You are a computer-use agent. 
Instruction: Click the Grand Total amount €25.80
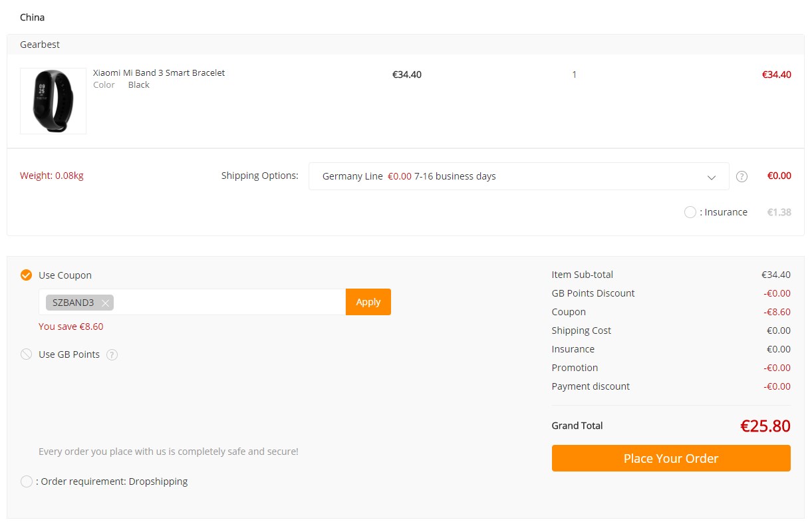pos(765,426)
